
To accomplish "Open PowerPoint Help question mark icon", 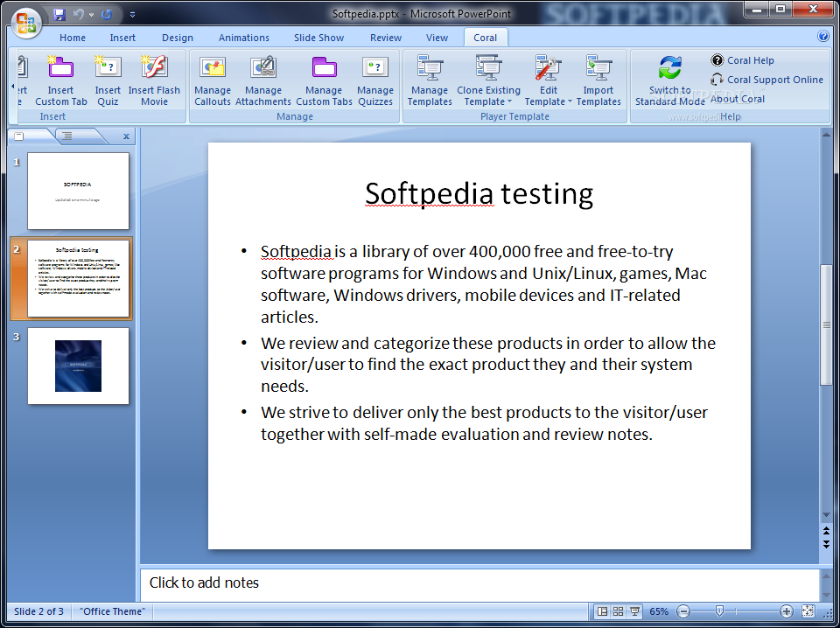I will pos(823,36).
